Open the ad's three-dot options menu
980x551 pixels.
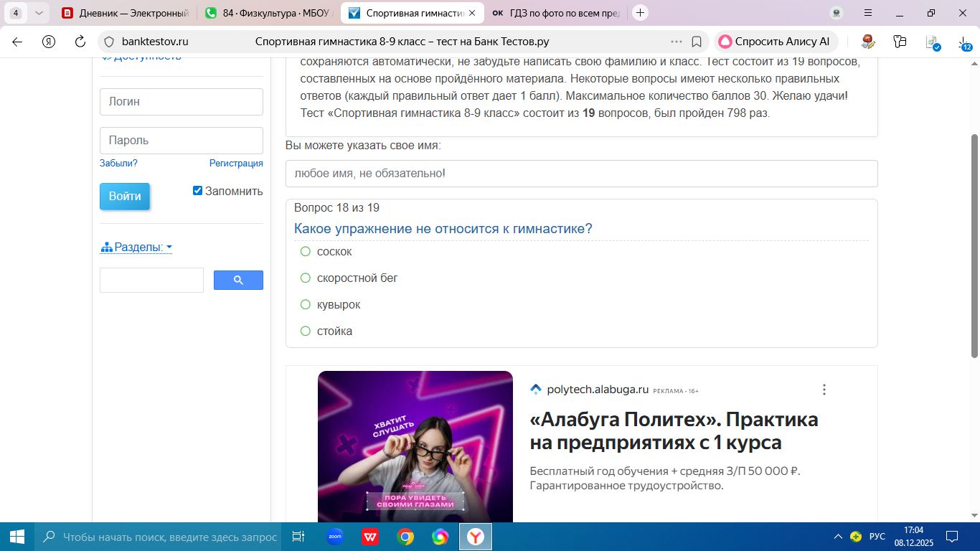click(x=824, y=390)
